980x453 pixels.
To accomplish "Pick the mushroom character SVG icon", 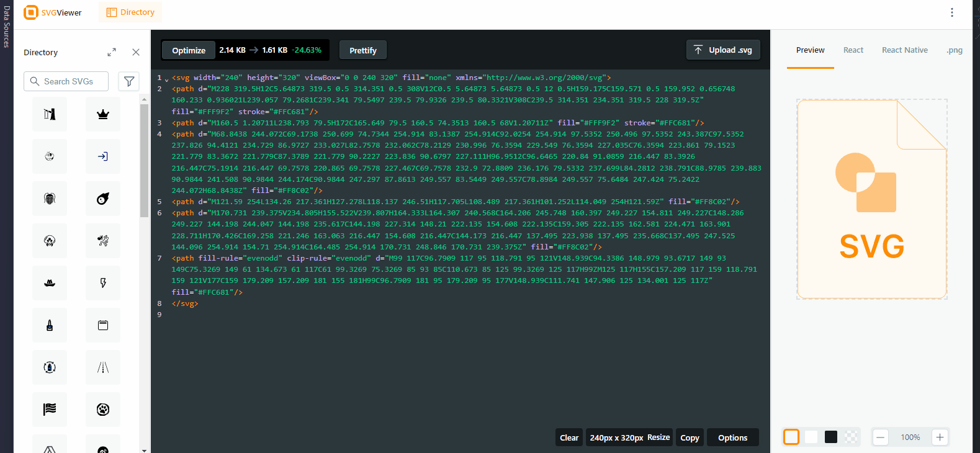I will pyautogui.click(x=50, y=241).
